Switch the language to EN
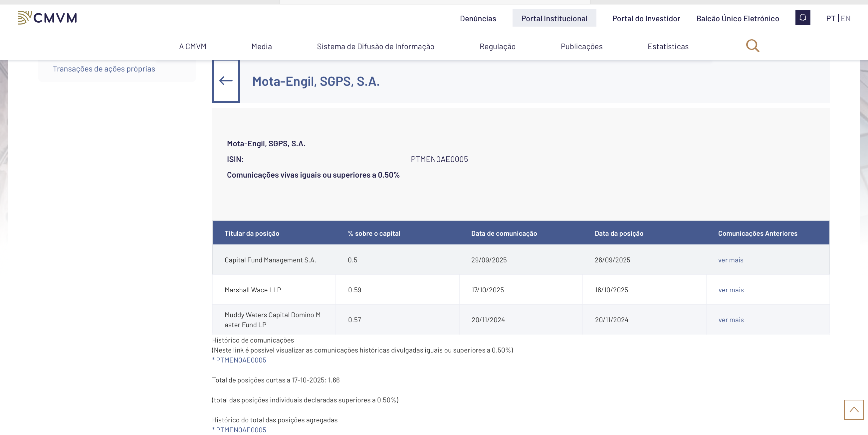The image size is (868, 435). click(845, 19)
